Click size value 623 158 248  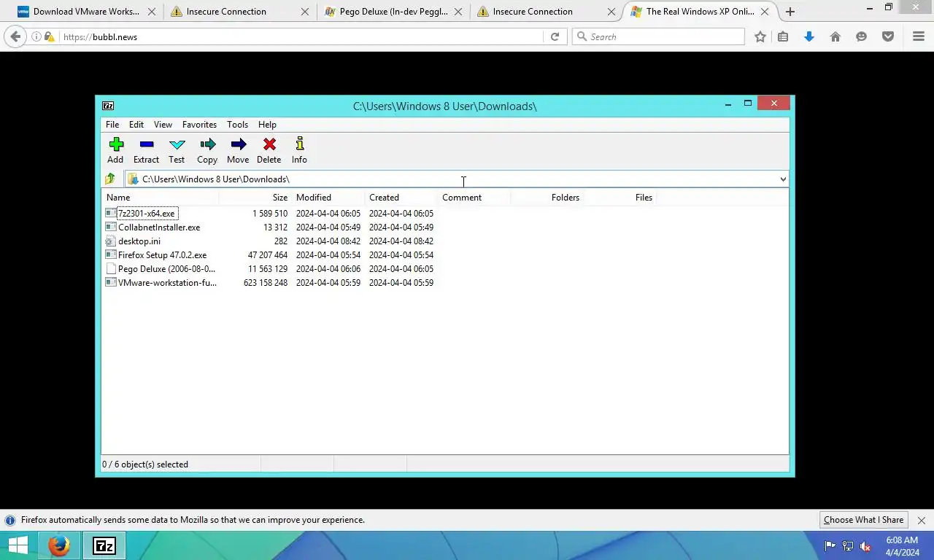pos(266,283)
